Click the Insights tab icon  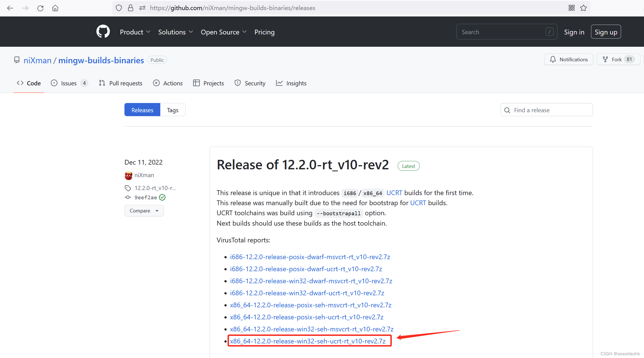pyautogui.click(x=279, y=83)
